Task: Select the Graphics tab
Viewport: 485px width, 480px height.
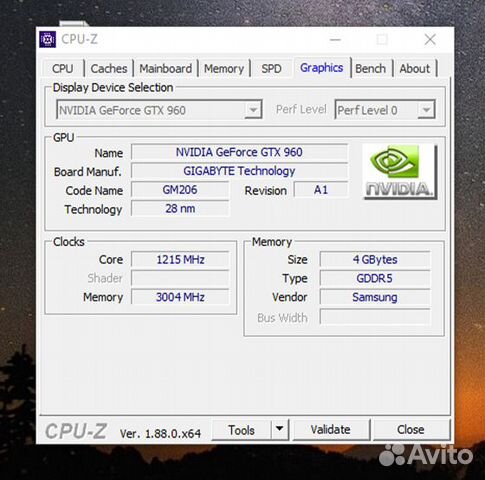Action: 322,68
